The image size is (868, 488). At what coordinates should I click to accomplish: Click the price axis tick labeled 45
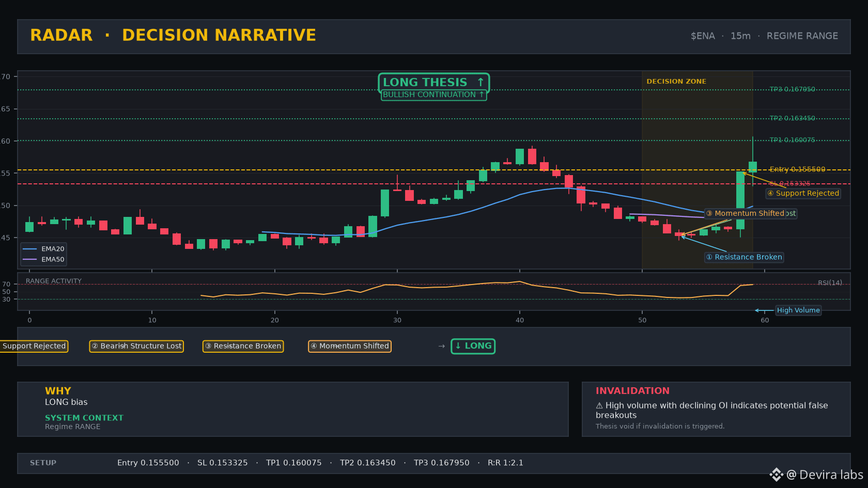click(6, 238)
